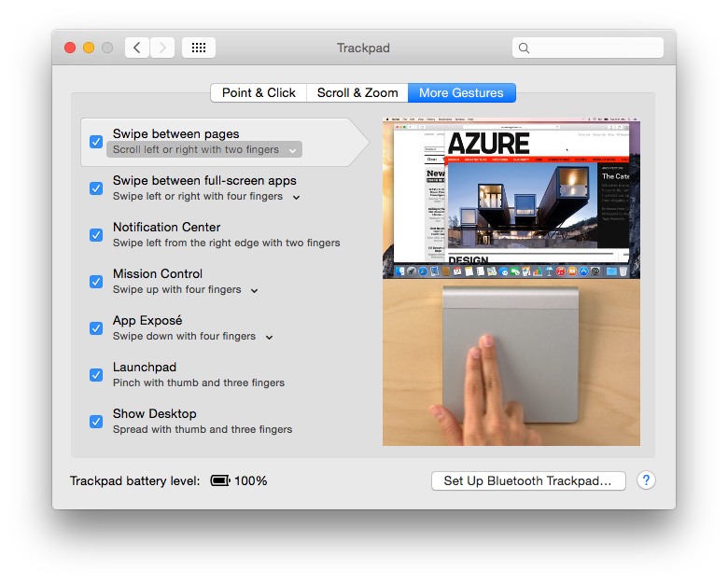Click the gesture preview video
728x584 pixels.
click(511, 282)
